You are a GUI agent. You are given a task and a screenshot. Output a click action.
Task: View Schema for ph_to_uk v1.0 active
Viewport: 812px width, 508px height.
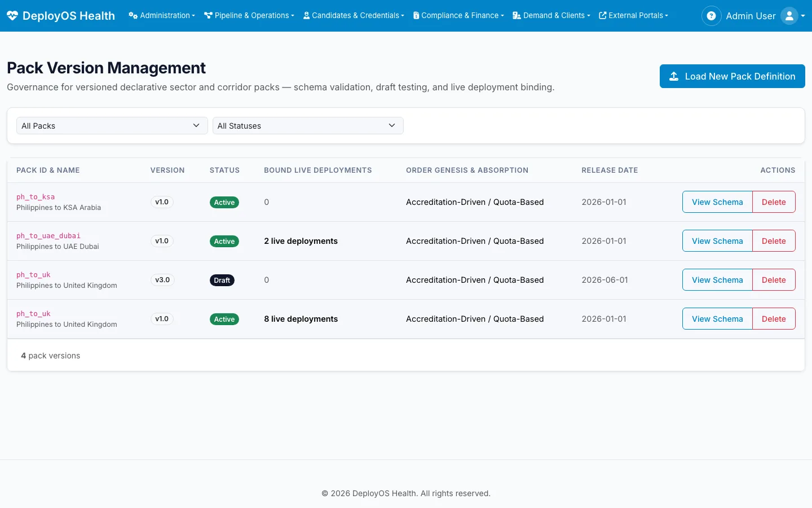pyautogui.click(x=717, y=319)
